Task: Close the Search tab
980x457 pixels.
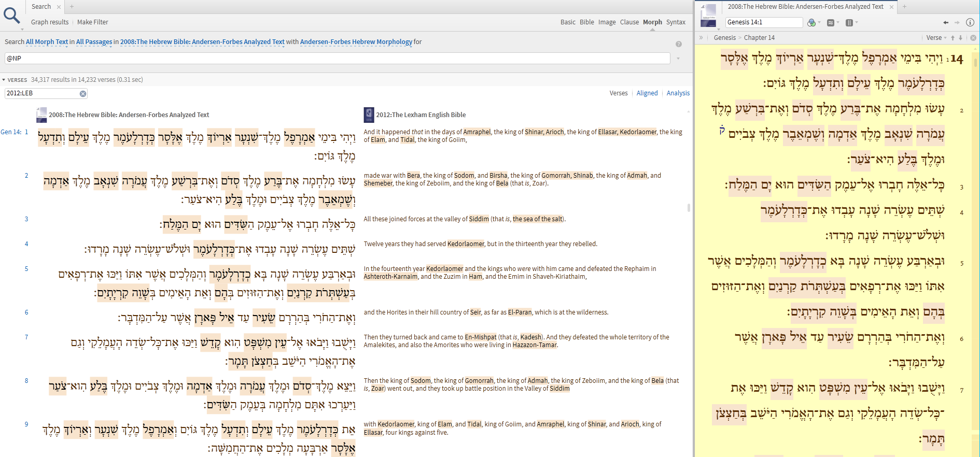Action: [x=59, y=7]
